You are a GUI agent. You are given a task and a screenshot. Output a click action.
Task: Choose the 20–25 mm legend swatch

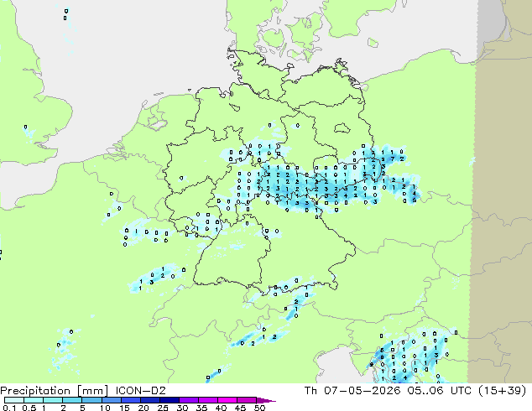click(x=150, y=400)
